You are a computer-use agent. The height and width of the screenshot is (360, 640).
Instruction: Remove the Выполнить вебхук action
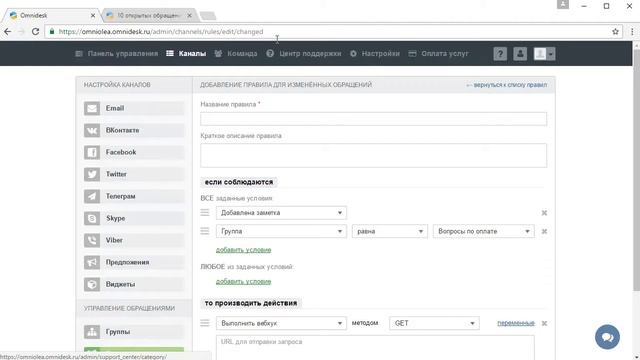coord(544,323)
